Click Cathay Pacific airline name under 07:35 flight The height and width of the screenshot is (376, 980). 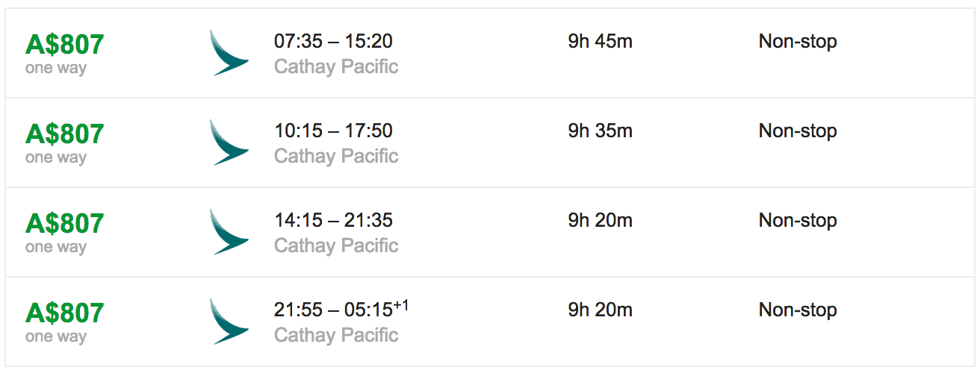click(x=336, y=66)
